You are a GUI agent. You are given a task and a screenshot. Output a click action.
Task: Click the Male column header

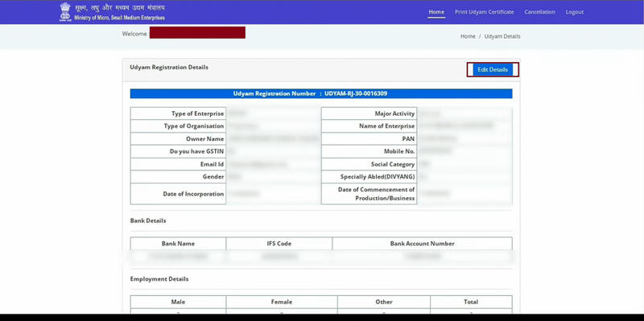[x=178, y=302]
